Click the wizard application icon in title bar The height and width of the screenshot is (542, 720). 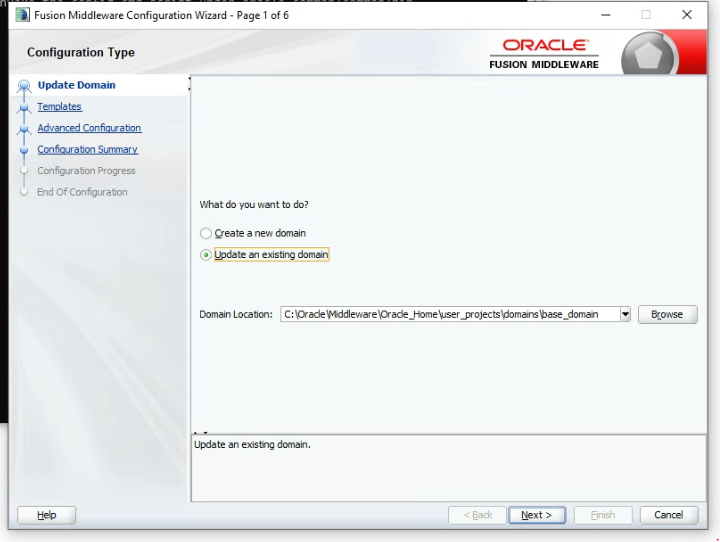[x=22, y=15]
